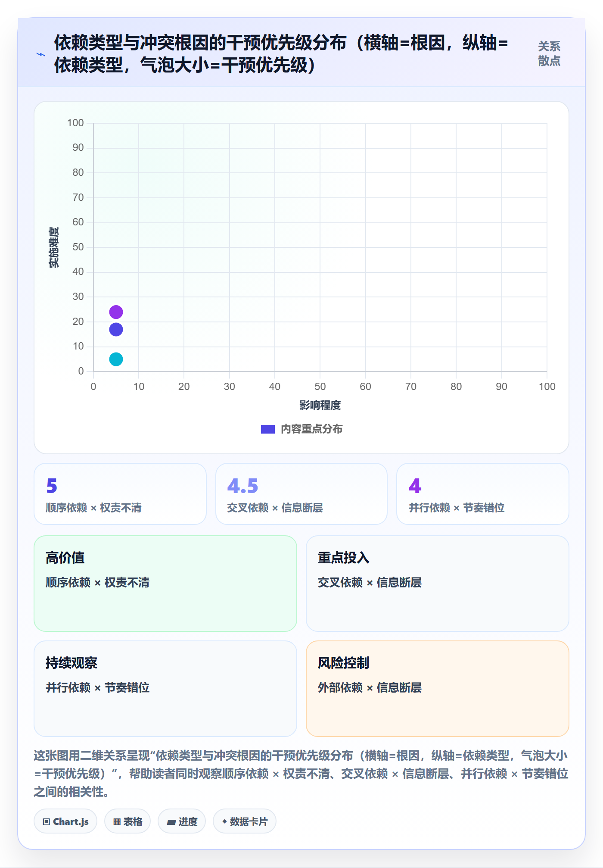Select the chart title starting with 依赖类型与冲突根因
The image size is (603, 868).
281,54
